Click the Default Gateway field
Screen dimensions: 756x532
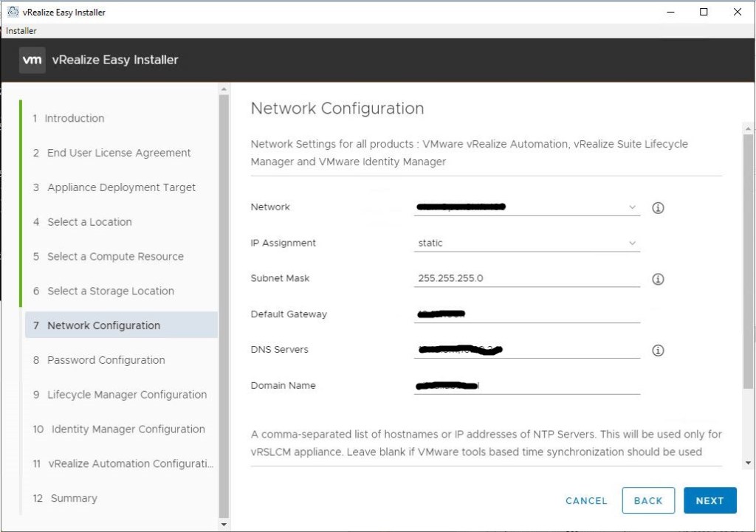526,314
